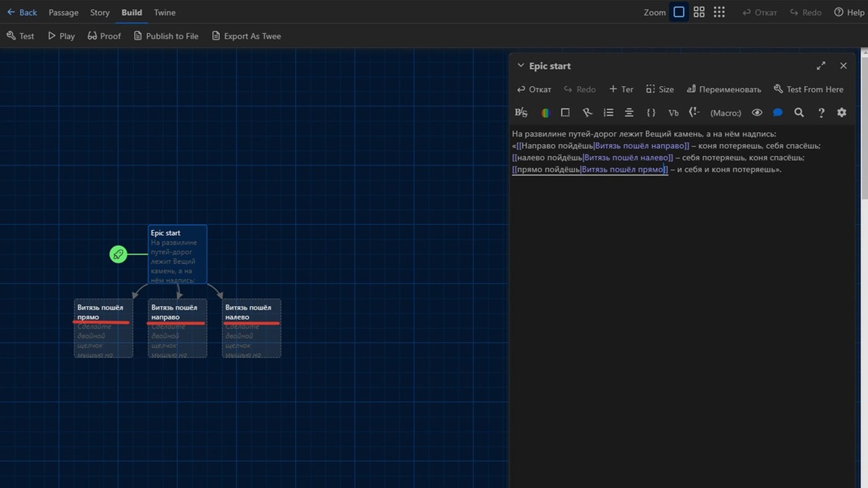
Task: Switch to the Story tab
Action: coord(100,12)
